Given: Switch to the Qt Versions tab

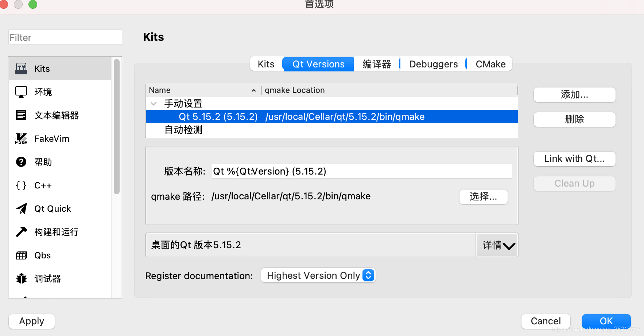Looking at the screenshot, I should (x=318, y=64).
